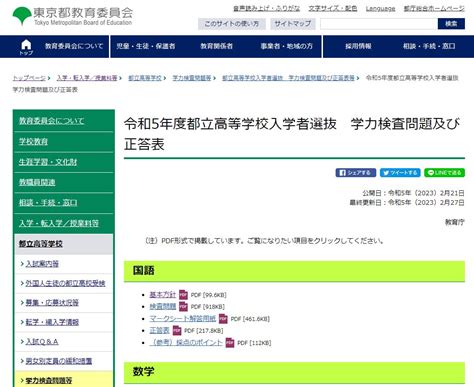Image resolution: width=474 pixels, height=387 pixels.
Task: Open 学校教育 in the sidebar
Action: pyautogui.click(x=33, y=141)
